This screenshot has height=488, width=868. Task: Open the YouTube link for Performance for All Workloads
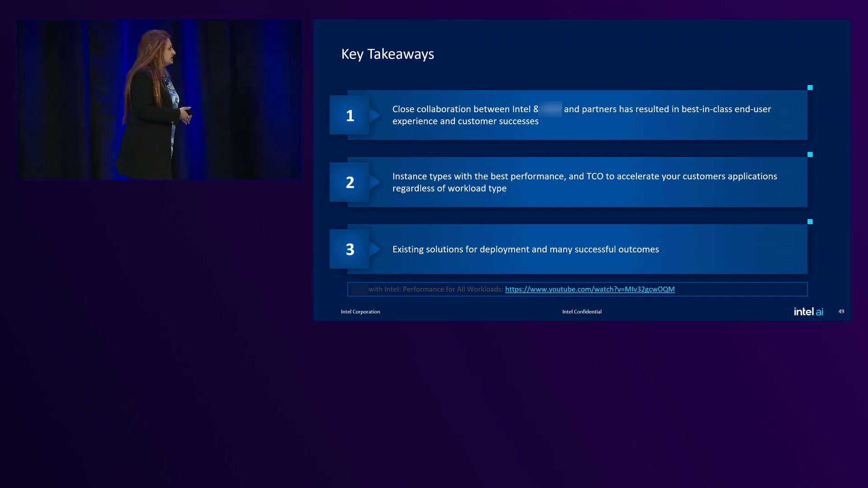(x=590, y=289)
